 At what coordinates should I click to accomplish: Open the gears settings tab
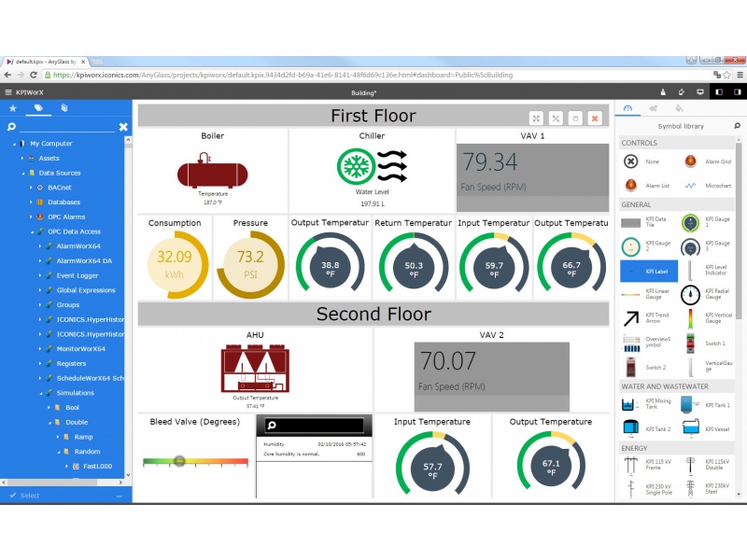pyautogui.click(x=654, y=108)
